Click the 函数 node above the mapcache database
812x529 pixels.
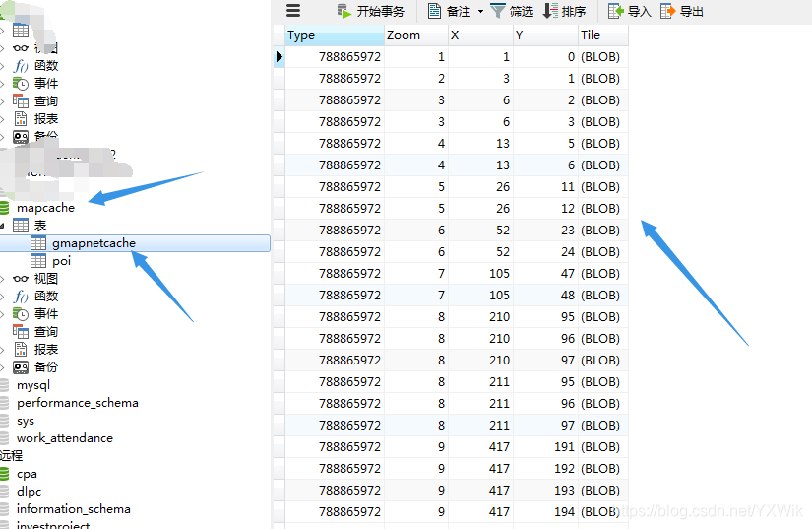46,66
